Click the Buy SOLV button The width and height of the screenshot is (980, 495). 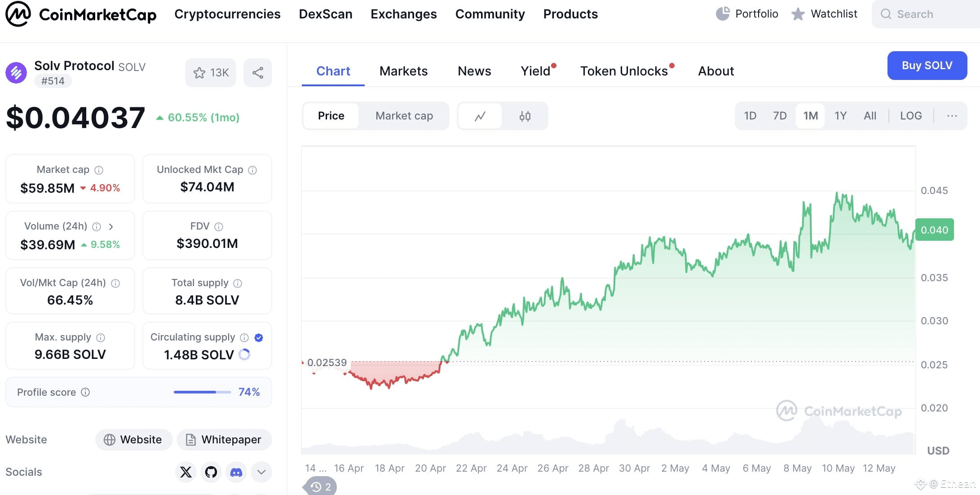pyautogui.click(x=927, y=66)
